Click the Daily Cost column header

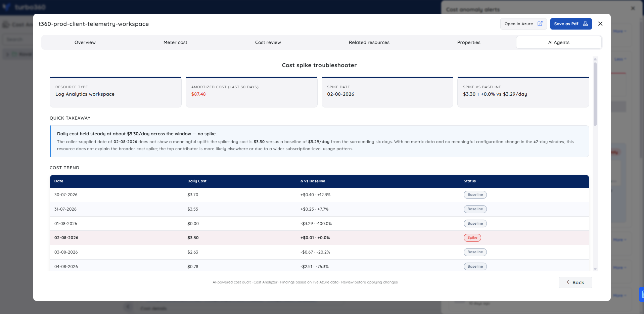coord(197,181)
